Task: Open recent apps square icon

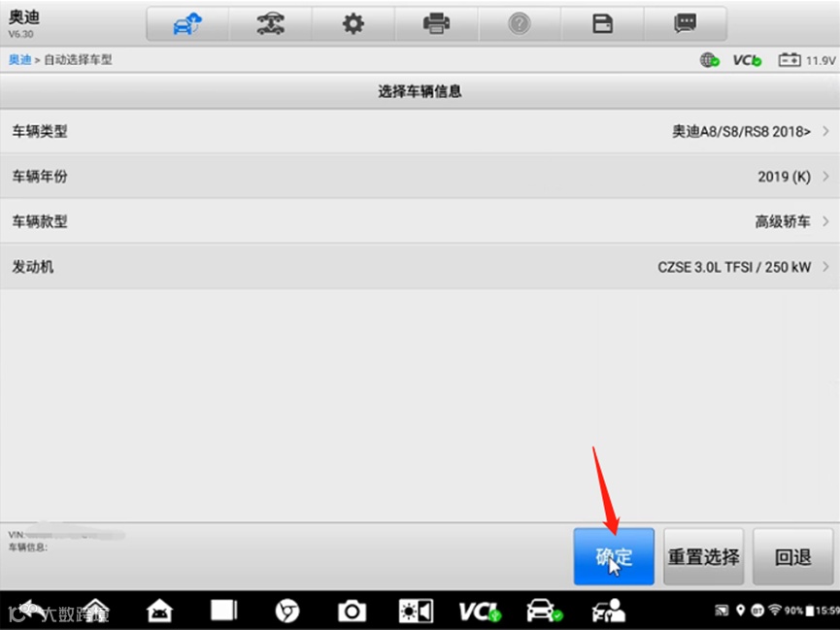Action: point(223,611)
